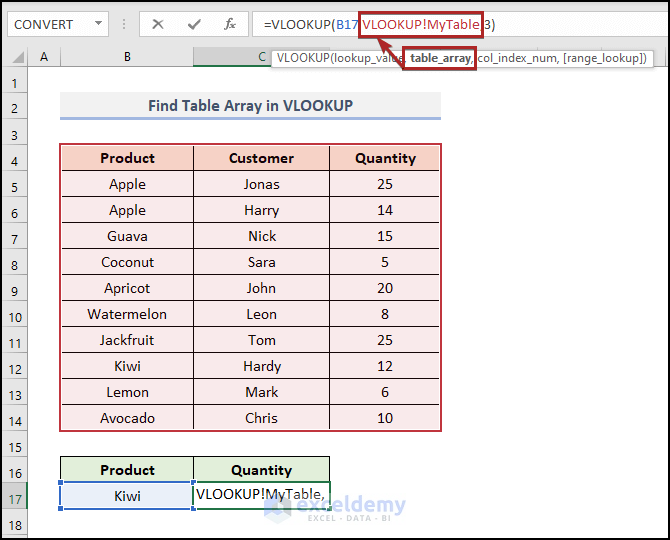
Task: Select row 10 header
Action: pos(14,317)
